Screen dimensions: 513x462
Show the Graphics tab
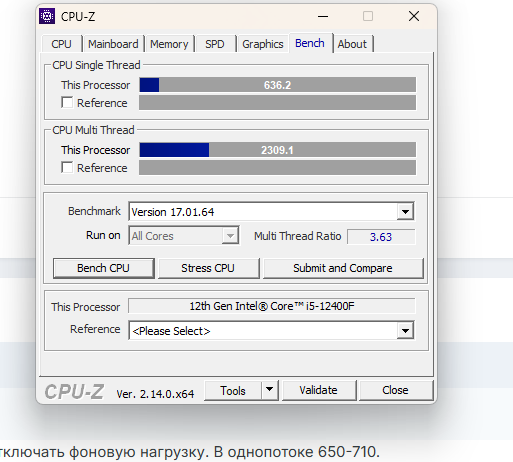click(x=263, y=44)
